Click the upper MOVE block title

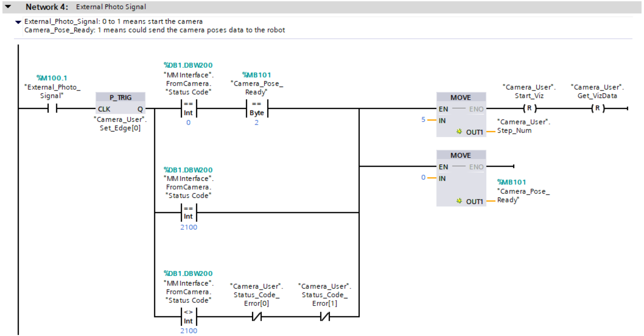[460, 97]
